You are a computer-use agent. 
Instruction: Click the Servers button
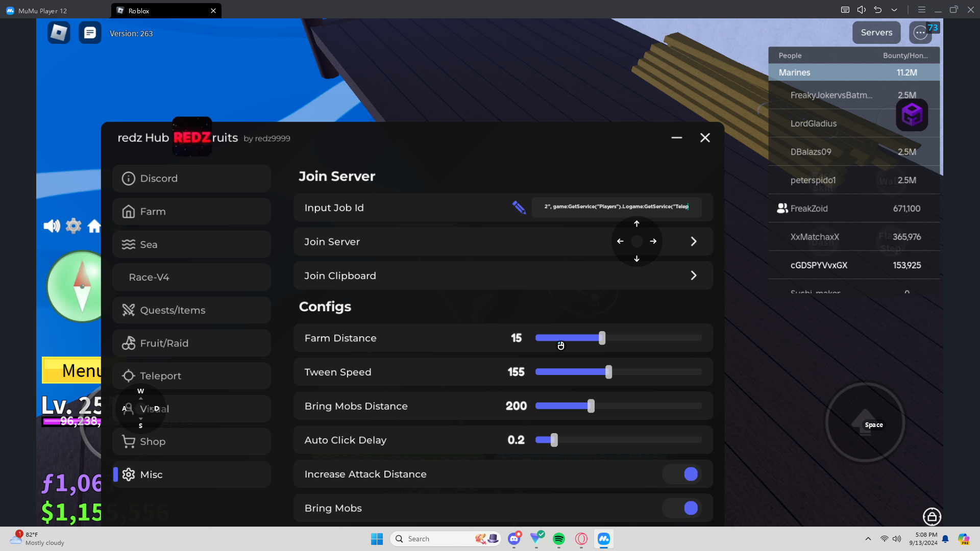[x=876, y=33]
